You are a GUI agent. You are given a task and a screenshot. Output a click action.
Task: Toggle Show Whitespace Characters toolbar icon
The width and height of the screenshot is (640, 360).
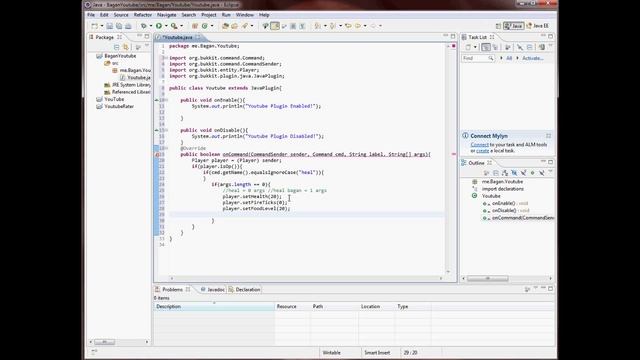coord(302,26)
